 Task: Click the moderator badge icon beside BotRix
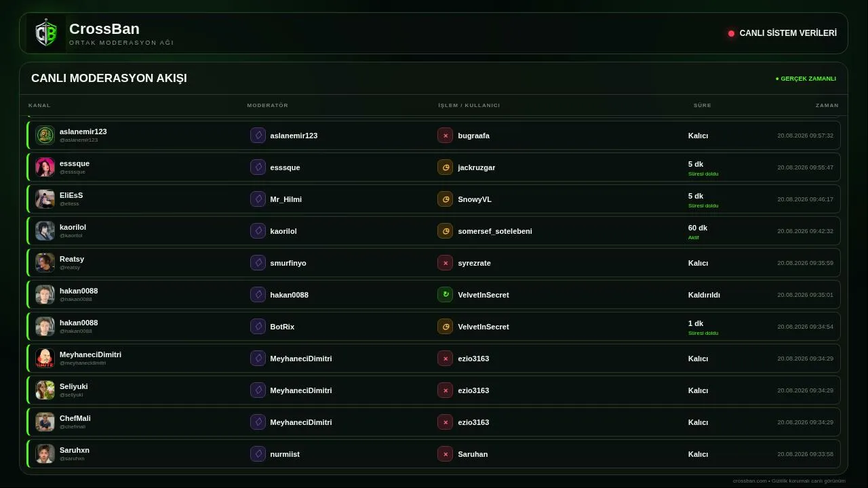click(258, 327)
